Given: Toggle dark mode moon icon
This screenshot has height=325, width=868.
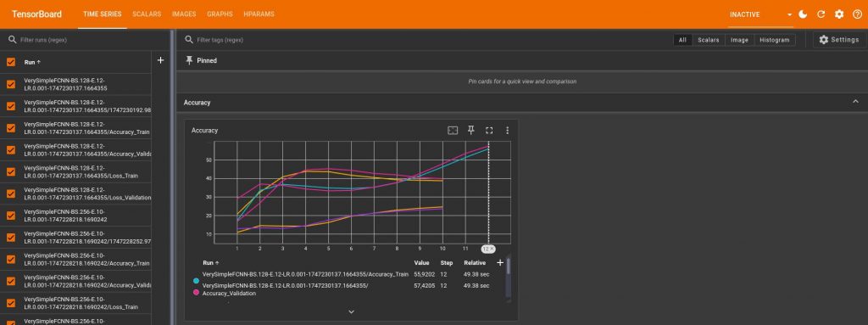Looking at the screenshot, I should click(x=804, y=14).
